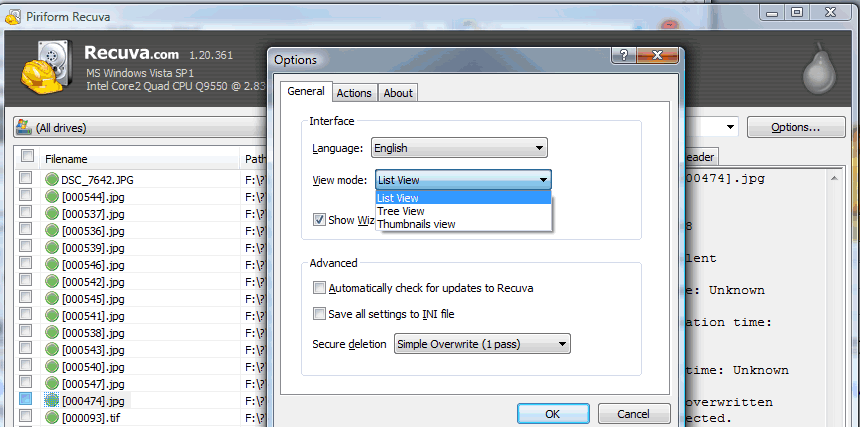Click the All drives icon in selector
860x427 pixels.
[24, 127]
